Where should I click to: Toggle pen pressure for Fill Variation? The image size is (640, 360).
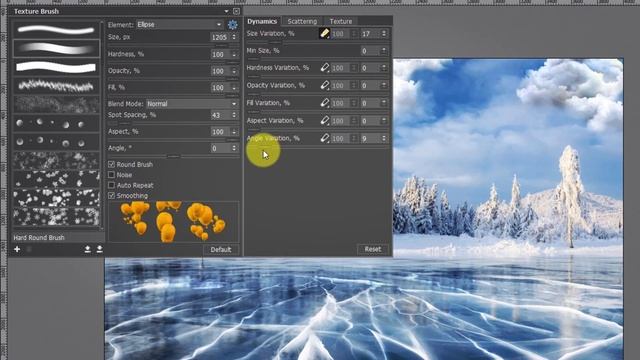[x=324, y=103]
